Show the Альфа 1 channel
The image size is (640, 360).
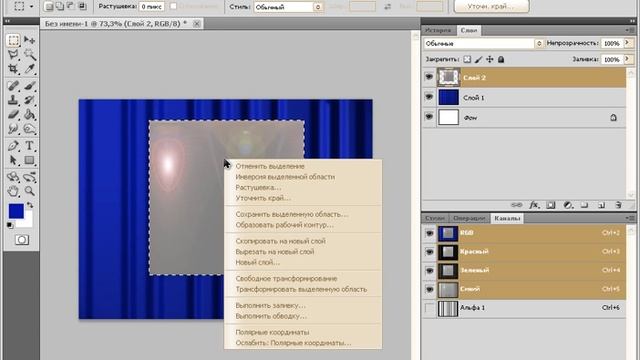(x=429, y=308)
